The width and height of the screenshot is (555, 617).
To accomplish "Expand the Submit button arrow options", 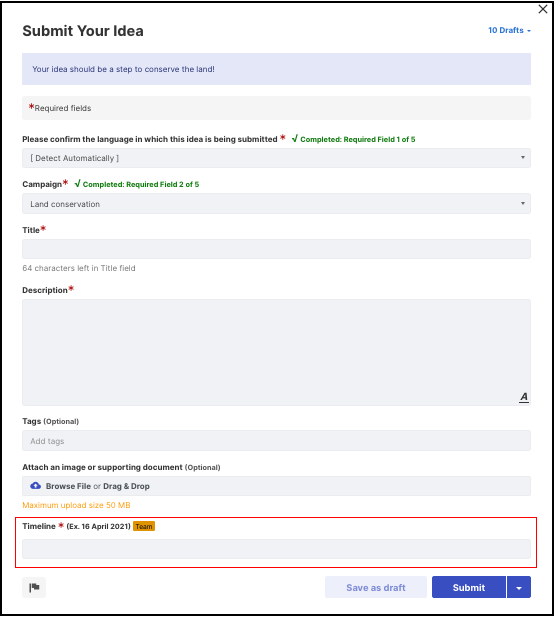I will (519, 587).
